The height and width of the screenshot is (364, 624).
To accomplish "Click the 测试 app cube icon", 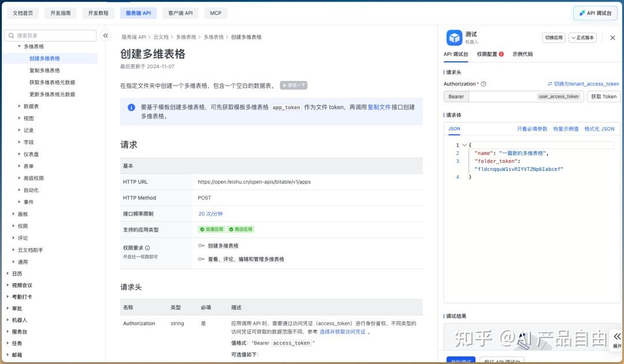I will pos(454,38).
